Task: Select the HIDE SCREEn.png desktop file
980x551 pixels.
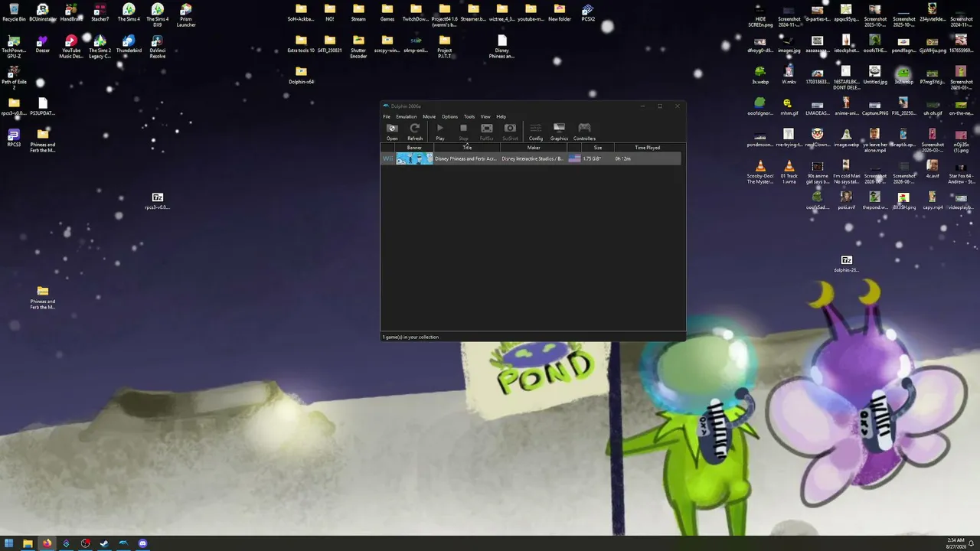Action: [760, 15]
